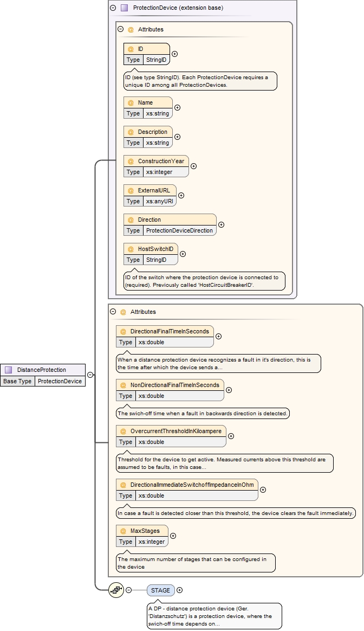Open ProtectionDevice base type of DistanceProtection
Screen dimensions: 364x631
coord(60,381)
